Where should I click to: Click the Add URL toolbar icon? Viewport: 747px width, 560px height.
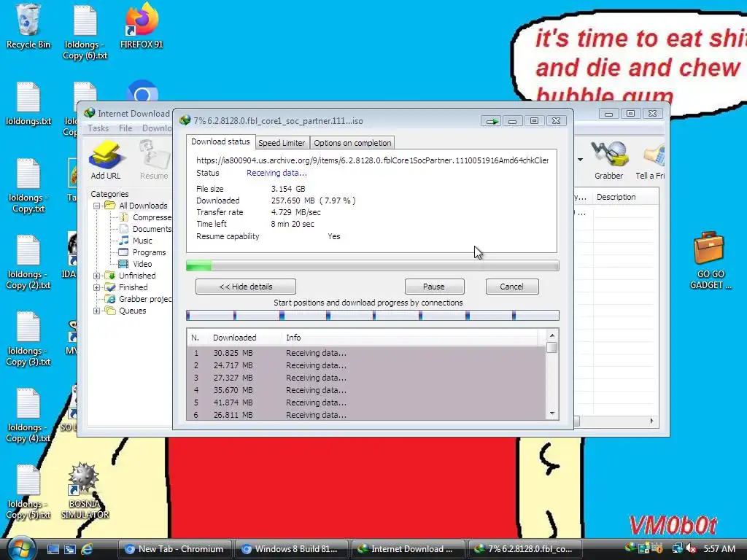pos(105,160)
